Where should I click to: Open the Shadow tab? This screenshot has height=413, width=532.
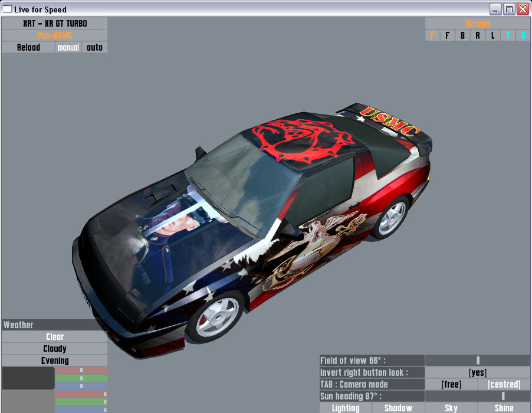(x=398, y=408)
